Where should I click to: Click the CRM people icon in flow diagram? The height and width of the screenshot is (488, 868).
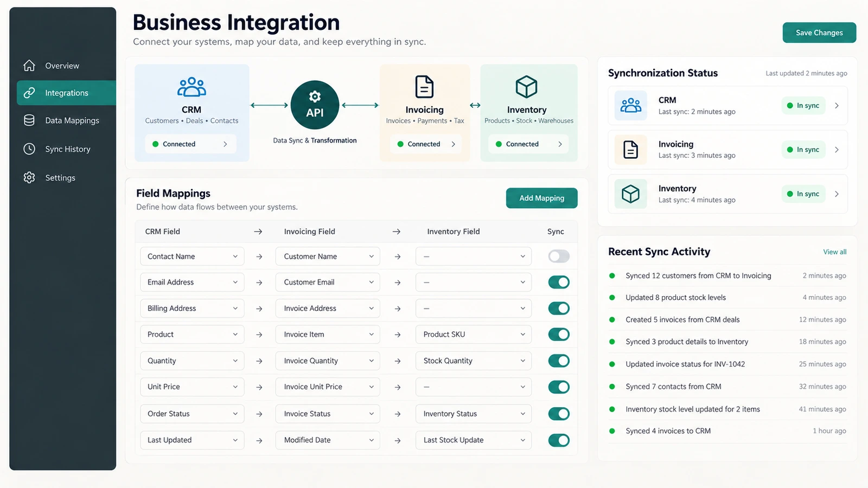[192, 87]
